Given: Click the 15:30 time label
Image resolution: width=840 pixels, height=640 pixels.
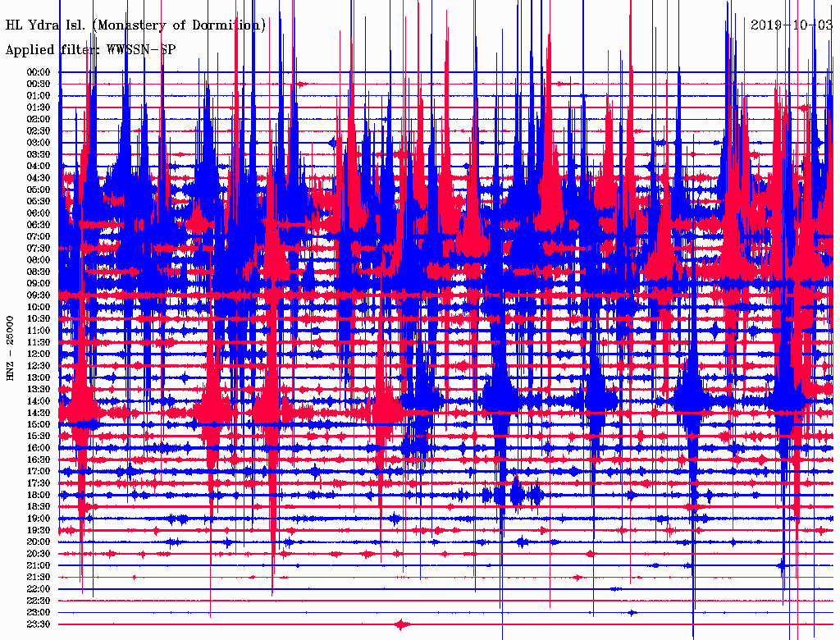Looking at the screenshot, I should pos(39,437).
